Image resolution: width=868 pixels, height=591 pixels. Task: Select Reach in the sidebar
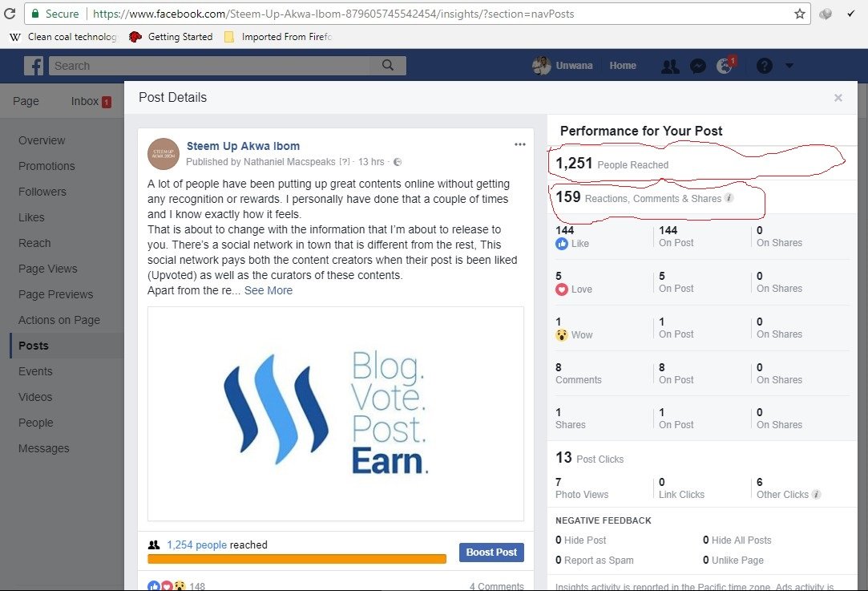(34, 243)
